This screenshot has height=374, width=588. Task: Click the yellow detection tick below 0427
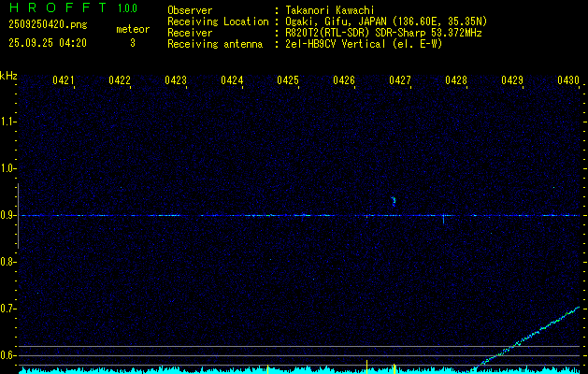pyautogui.click(x=394, y=368)
